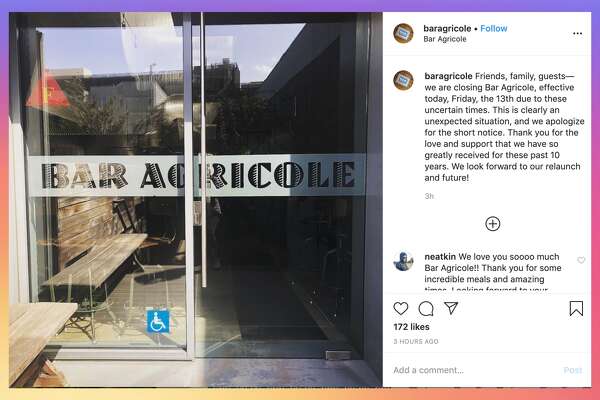The height and width of the screenshot is (400, 600).
Task: Open comments via the speech bubble icon
Action: (426, 309)
